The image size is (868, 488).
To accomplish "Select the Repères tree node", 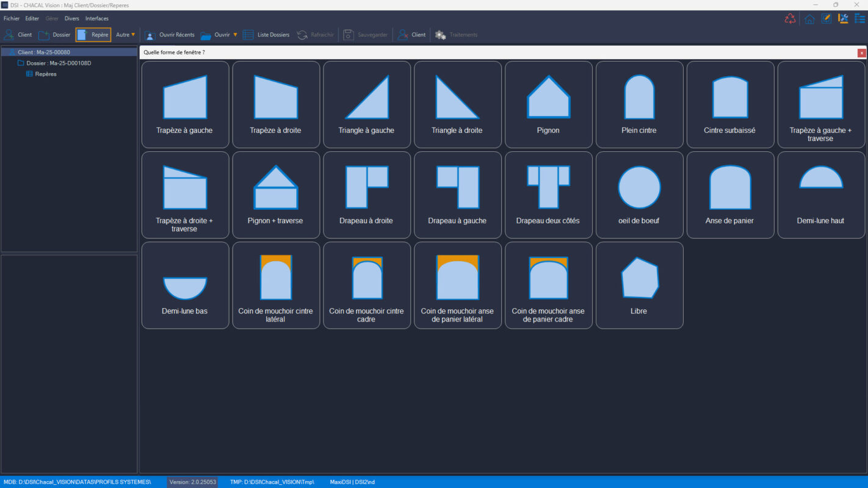I will 46,74.
